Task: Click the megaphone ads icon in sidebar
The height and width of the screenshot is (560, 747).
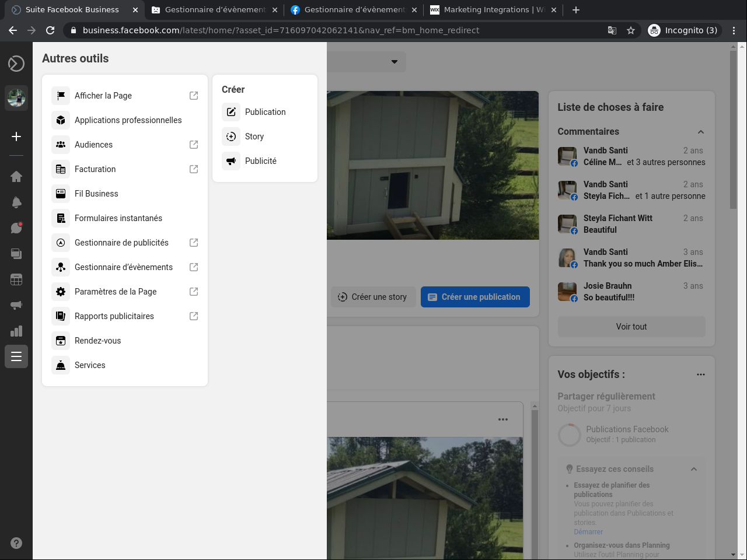Action: (x=16, y=305)
